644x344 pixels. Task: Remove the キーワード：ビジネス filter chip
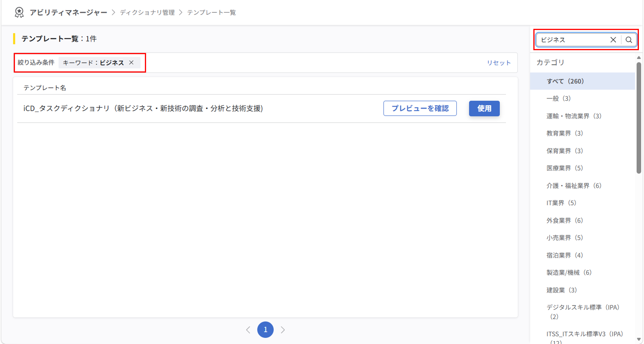131,62
